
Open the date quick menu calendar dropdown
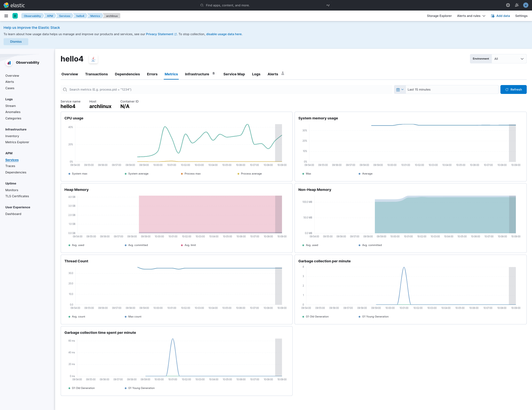pyautogui.click(x=400, y=89)
